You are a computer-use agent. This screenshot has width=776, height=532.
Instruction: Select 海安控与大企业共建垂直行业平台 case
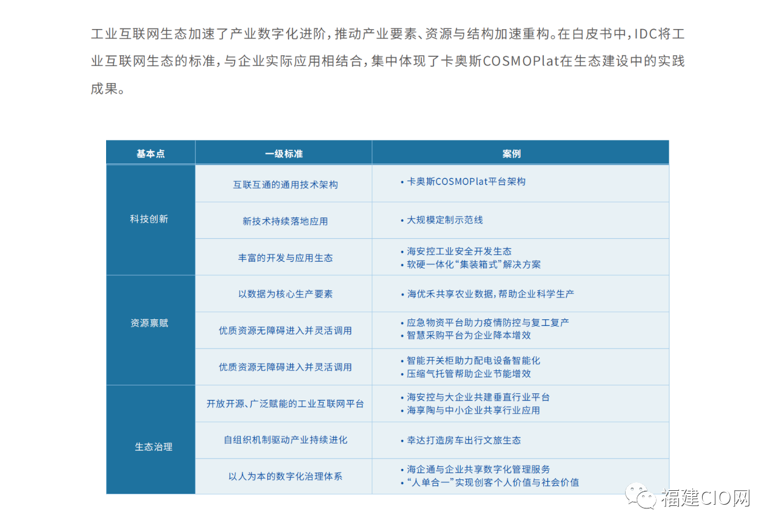click(475, 397)
